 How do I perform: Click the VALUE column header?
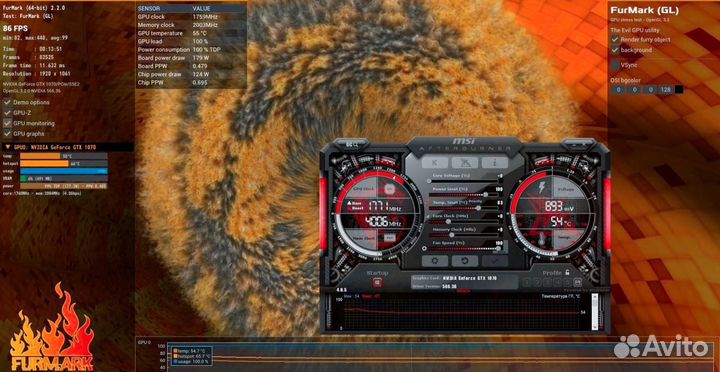coord(202,9)
